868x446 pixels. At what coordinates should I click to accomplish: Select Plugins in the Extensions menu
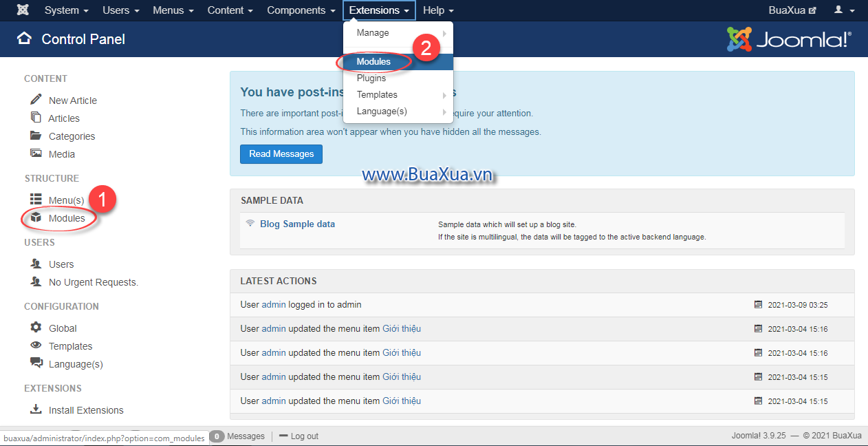point(398,78)
